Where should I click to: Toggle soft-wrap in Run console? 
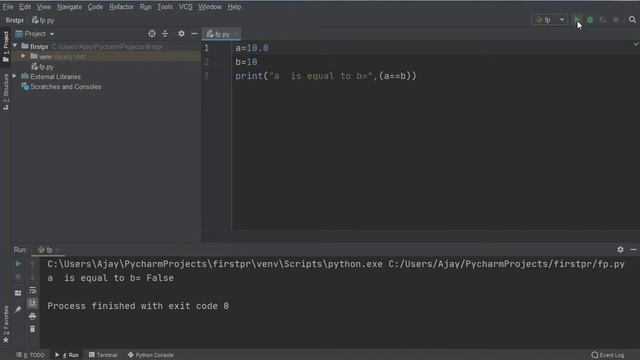tap(33, 290)
